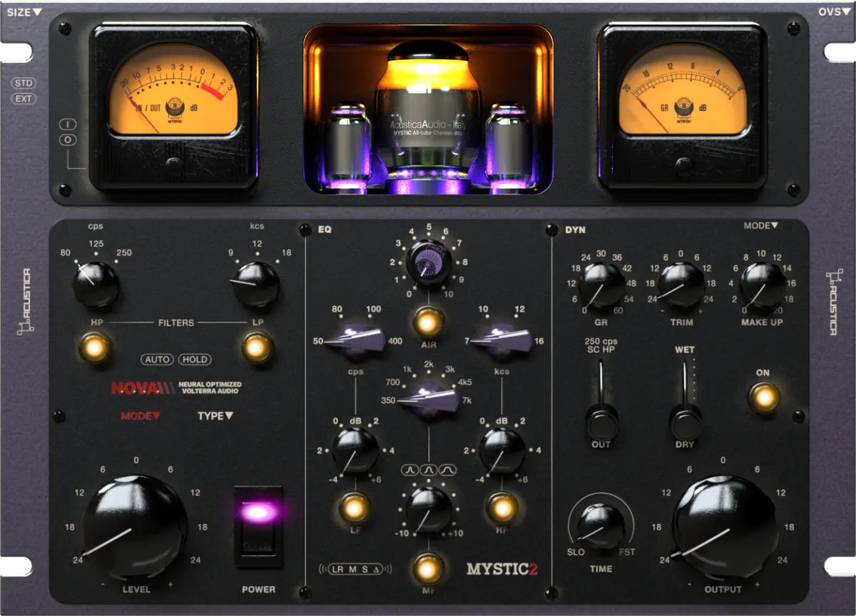Toggle the dynamics ON lamp button
This screenshot has height=616, width=856.
(763, 396)
